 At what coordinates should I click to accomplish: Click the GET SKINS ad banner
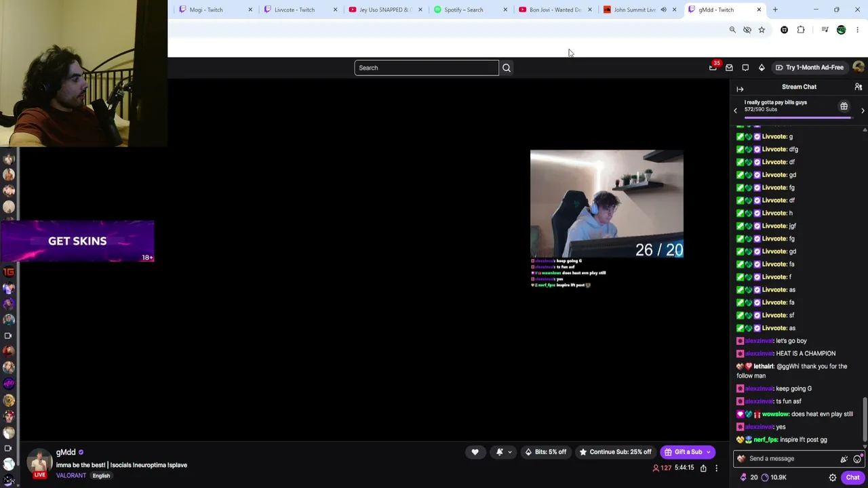point(77,241)
